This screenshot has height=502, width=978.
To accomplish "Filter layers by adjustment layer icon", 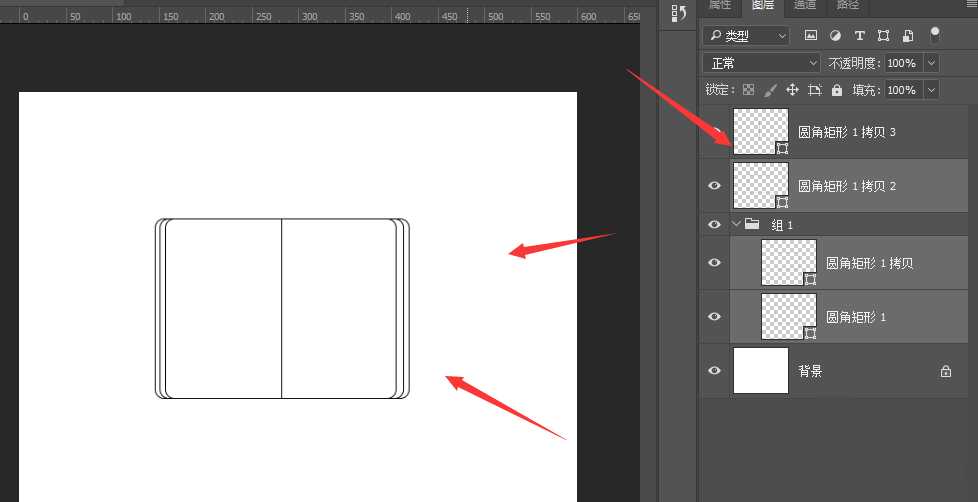I will pyautogui.click(x=835, y=36).
